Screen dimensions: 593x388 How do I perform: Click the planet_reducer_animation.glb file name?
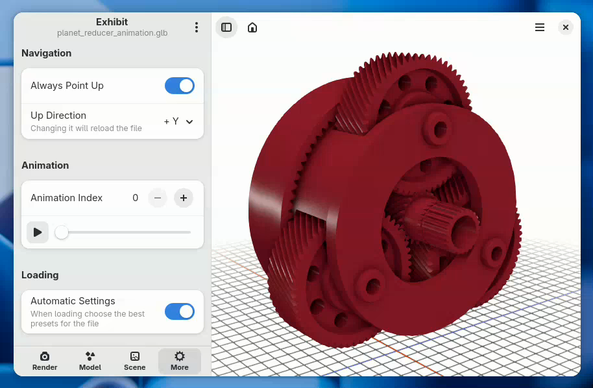(112, 33)
